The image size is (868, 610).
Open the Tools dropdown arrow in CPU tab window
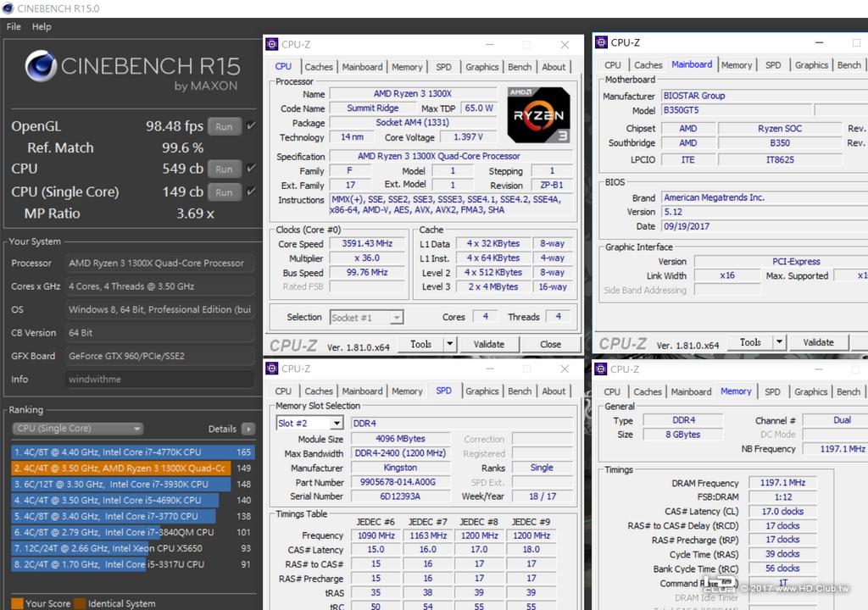coord(450,344)
